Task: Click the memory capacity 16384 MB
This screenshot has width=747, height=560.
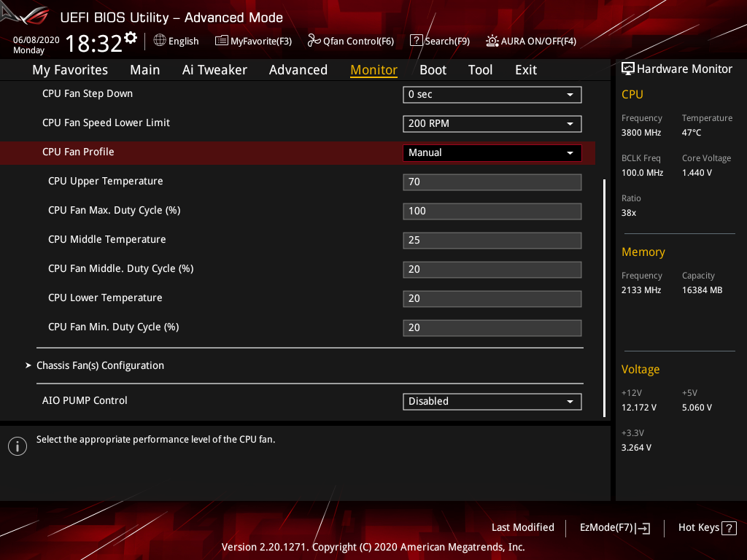Action: [702, 290]
